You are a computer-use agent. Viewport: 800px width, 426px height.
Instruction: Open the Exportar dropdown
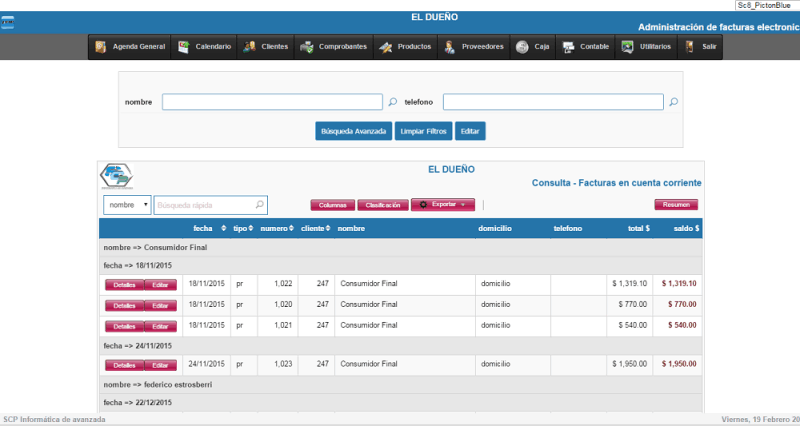click(x=443, y=205)
